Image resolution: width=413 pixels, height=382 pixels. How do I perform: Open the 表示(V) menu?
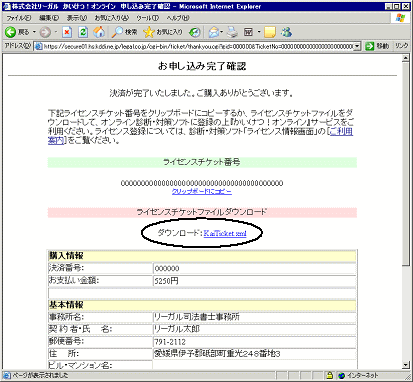pyautogui.click(x=77, y=18)
